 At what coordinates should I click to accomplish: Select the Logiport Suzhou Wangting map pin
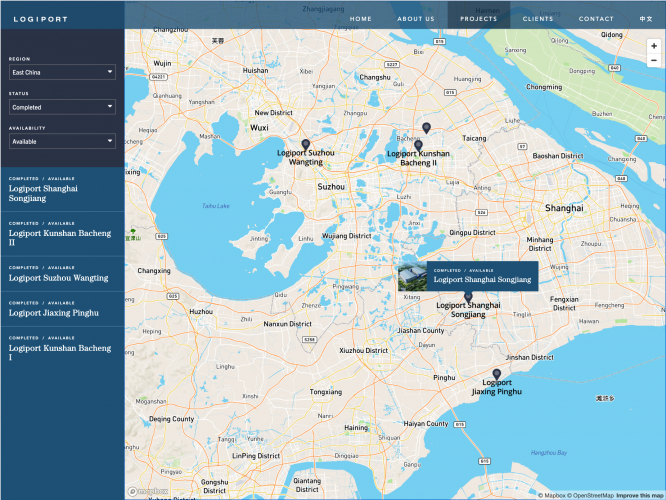pyautogui.click(x=305, y=144)
